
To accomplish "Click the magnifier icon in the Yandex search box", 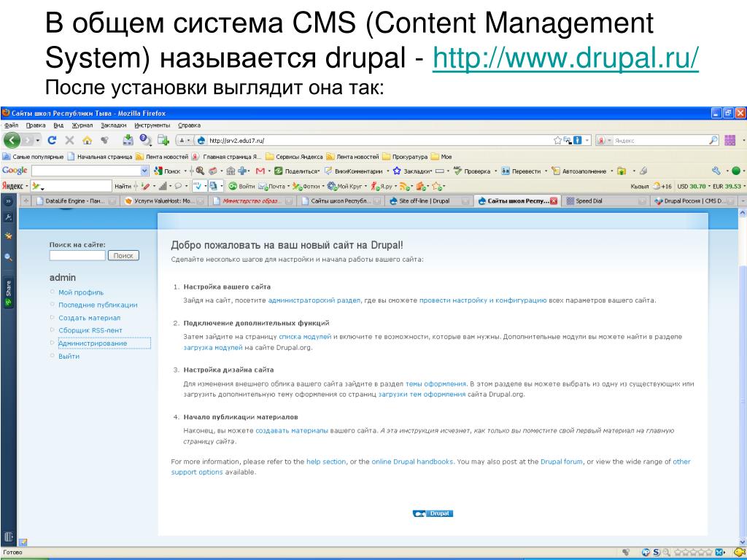I will click(713, 141).
